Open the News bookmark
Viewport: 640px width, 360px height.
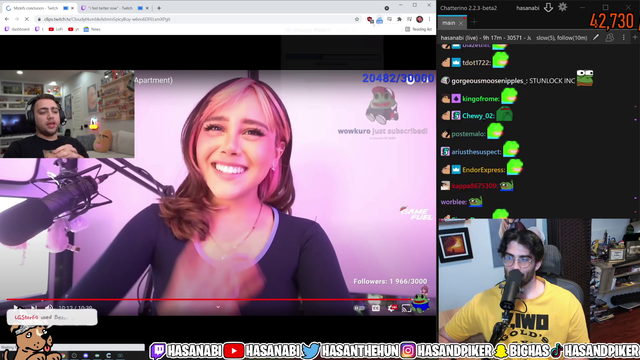92,29
